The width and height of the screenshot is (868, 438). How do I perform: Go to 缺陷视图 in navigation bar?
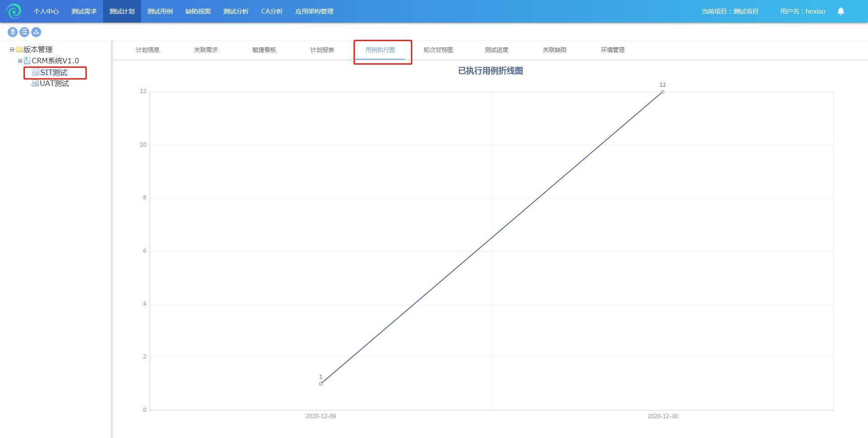[x=198, y=11]
